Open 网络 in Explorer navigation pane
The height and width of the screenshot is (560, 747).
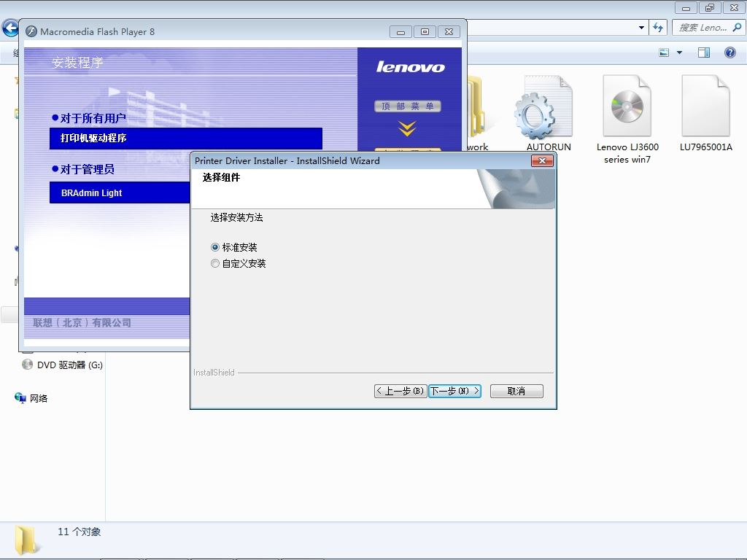point(31,398)
